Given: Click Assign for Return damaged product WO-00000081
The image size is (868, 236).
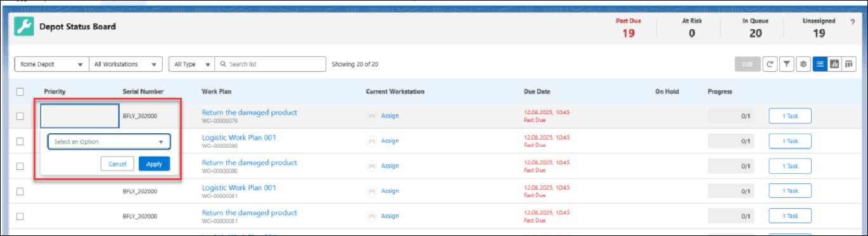Looking at the screenshot, I should [x=390, y=216].
